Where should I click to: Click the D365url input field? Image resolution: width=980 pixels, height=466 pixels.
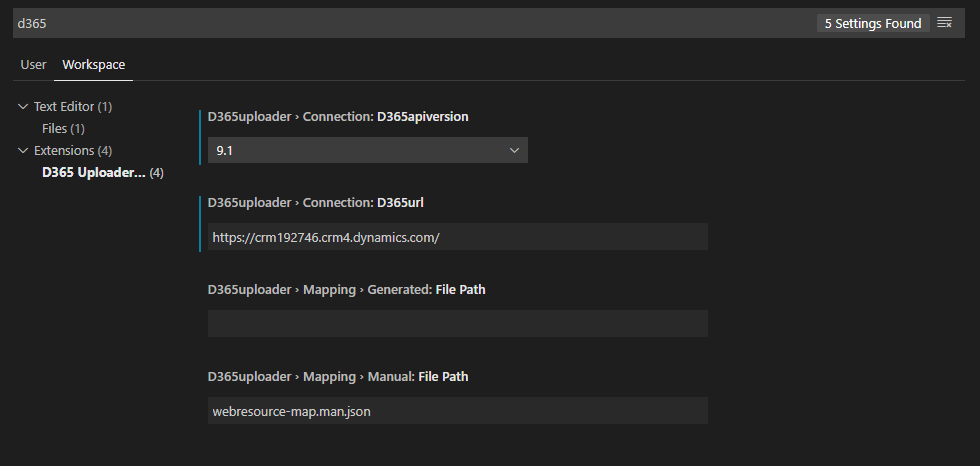(458, 237)
